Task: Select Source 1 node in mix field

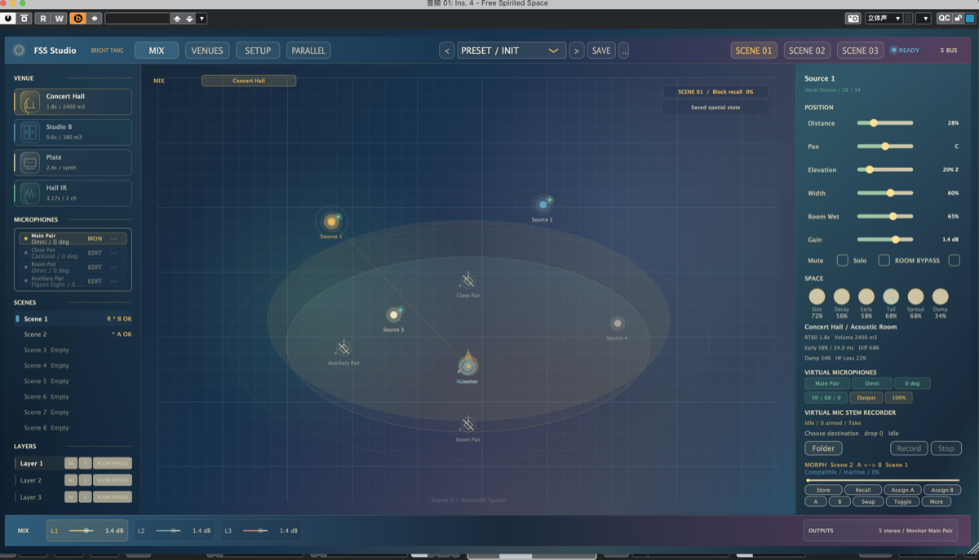Action: coord(330,222)
